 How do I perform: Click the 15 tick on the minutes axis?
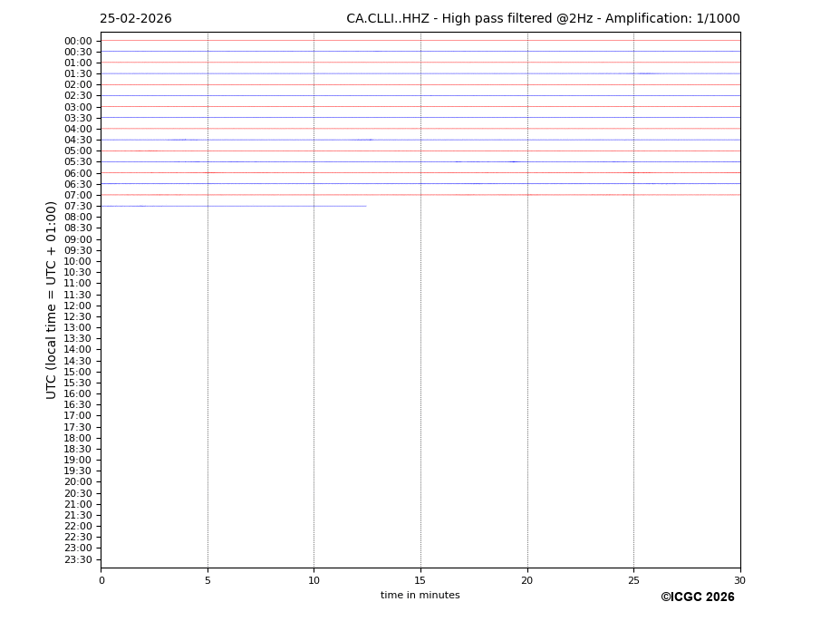tap(420, 580)
